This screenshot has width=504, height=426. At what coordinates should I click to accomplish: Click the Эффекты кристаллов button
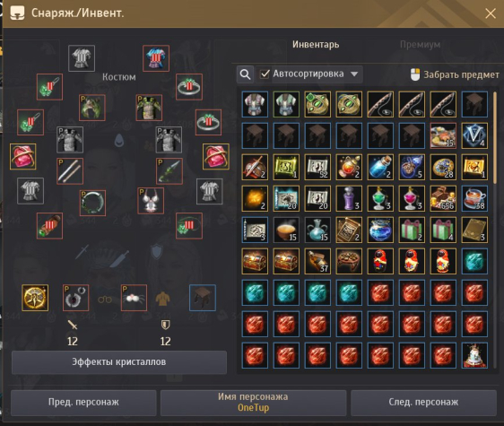pos(119,362)
